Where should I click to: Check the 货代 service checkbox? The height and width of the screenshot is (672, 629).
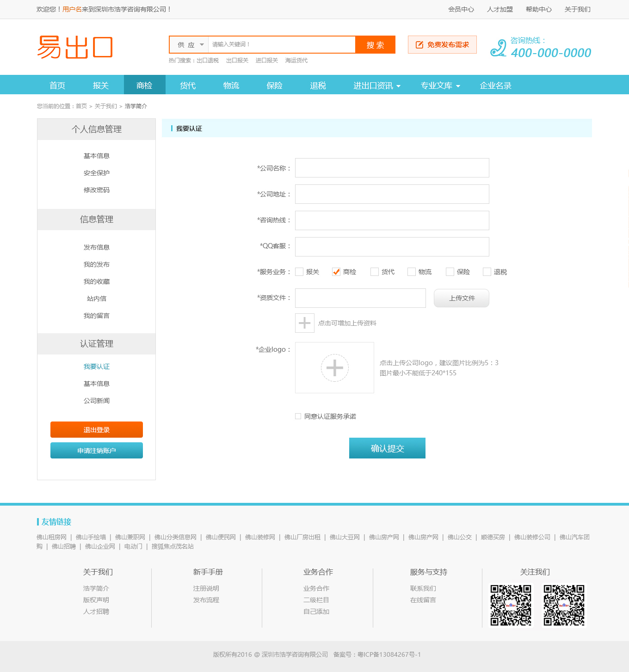(375, 272)
